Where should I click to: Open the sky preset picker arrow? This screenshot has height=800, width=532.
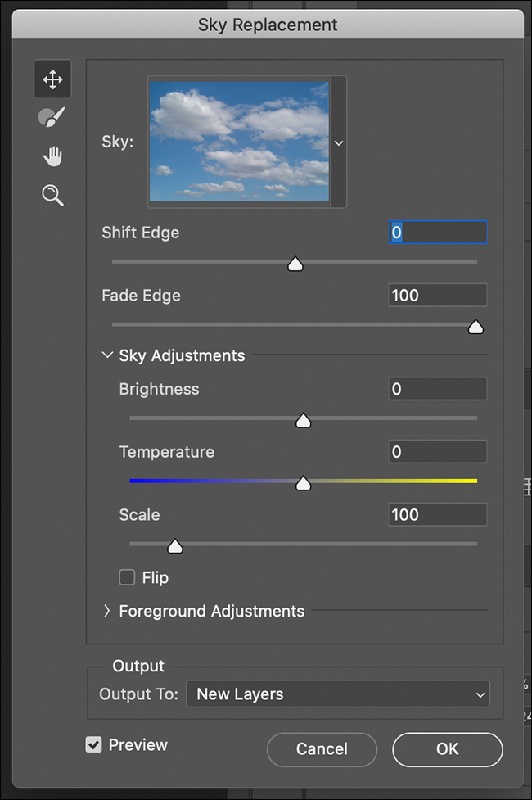tap(339, 142)
